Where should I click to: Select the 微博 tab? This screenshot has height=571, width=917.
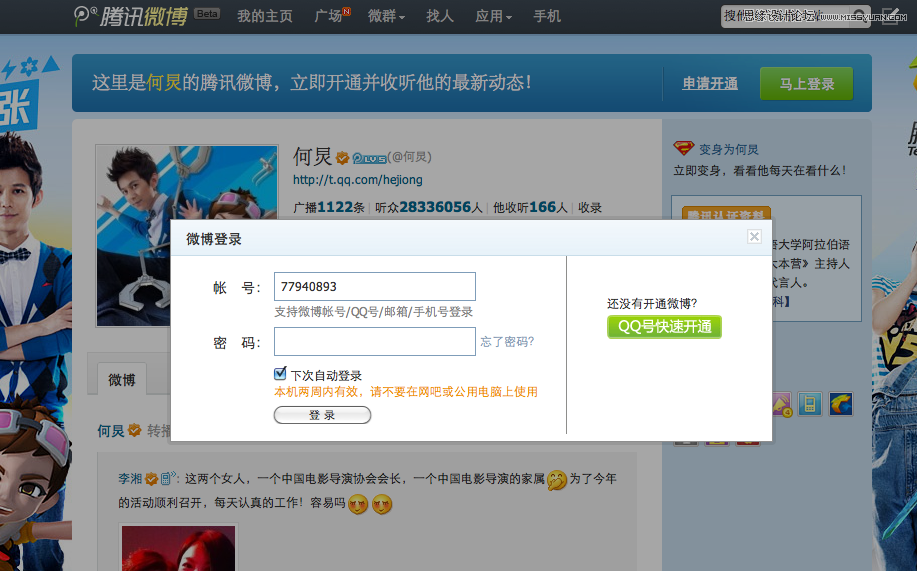[x=122, y=380]
